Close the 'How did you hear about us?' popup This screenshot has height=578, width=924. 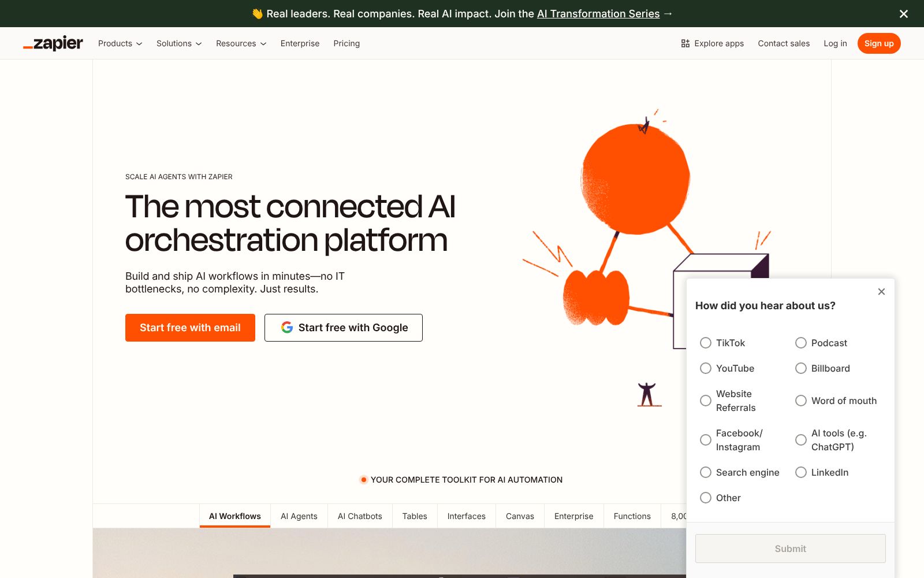[881, 292]
